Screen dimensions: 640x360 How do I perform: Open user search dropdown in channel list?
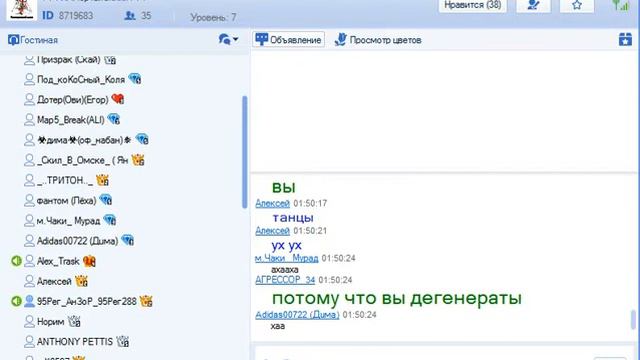tap(228, 40)
